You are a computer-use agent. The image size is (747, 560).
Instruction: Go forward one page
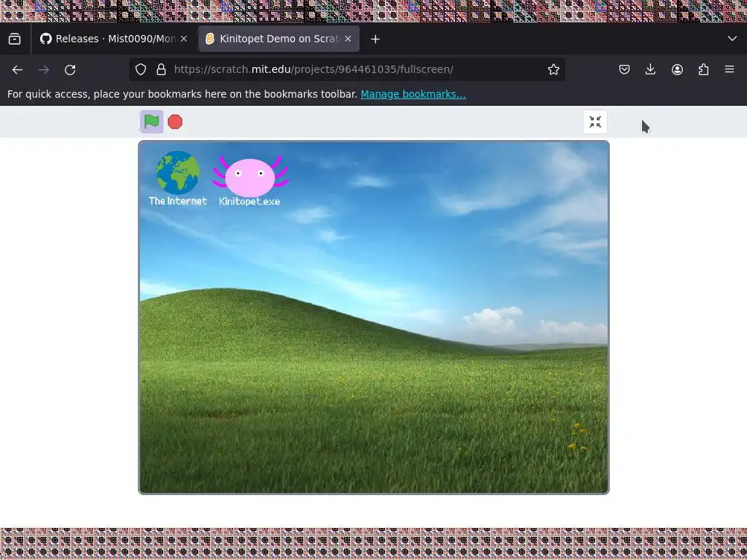click(44, 69)
